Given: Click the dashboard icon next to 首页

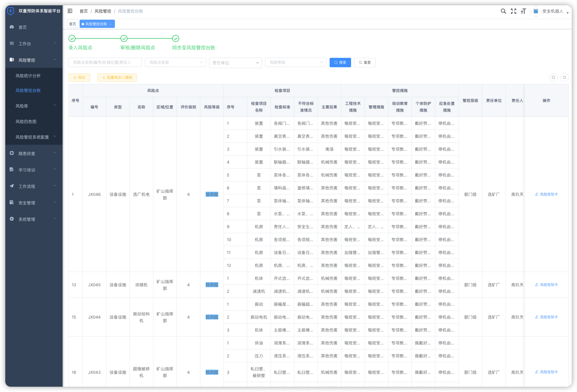Looking at the screenshot, I should coord(12,27).
